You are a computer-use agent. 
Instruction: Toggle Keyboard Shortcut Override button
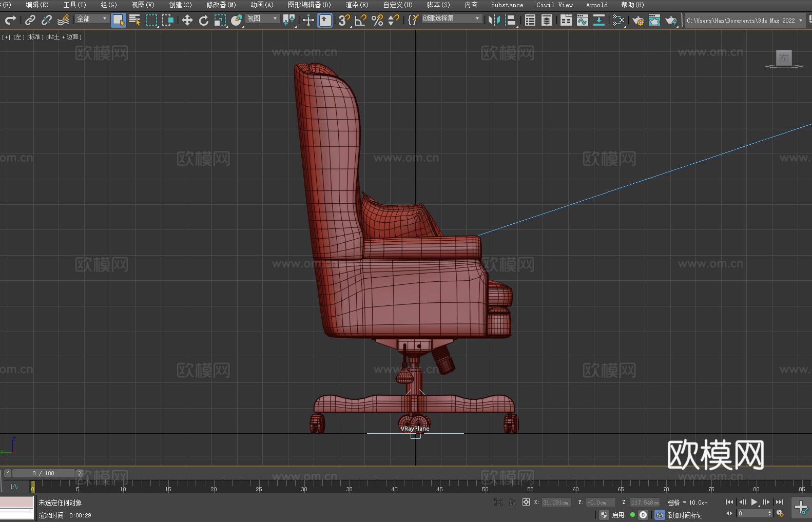point(325,20)
